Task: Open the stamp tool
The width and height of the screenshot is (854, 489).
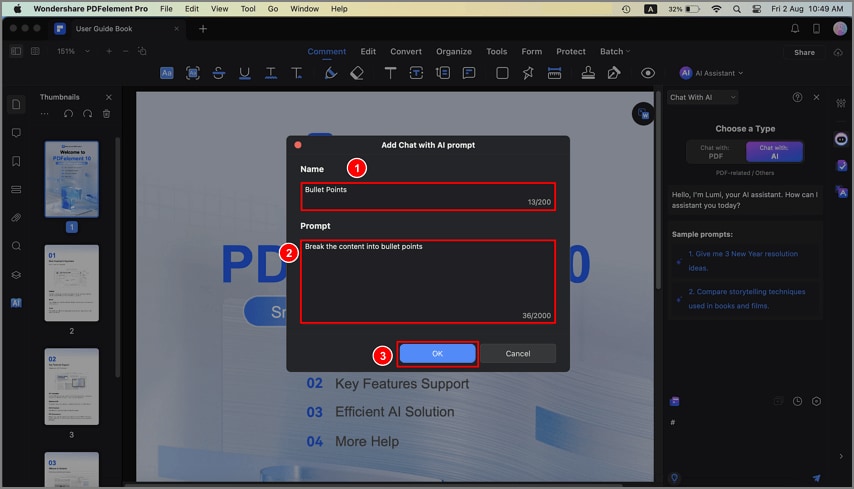Action: coord(588,73)
